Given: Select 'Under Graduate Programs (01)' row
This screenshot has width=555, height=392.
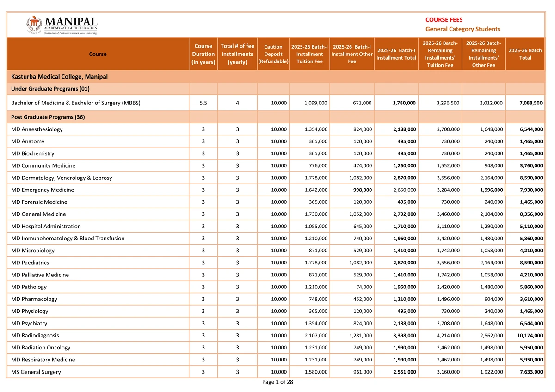Looking at the screenshot, I should [x=276, y=88].
